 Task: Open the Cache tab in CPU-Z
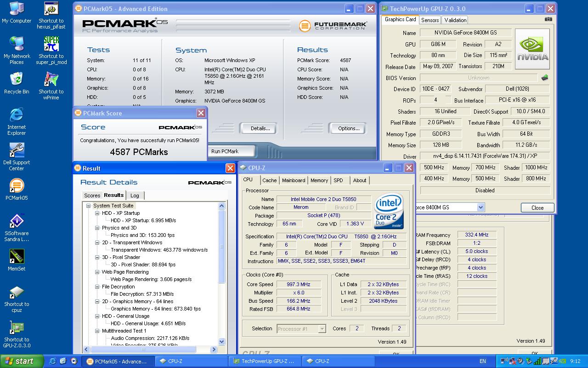tap(269, 180)
